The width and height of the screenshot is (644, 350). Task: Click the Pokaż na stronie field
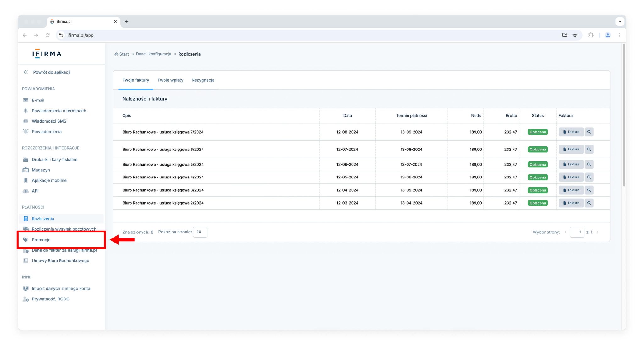click(x=200, y=232)
